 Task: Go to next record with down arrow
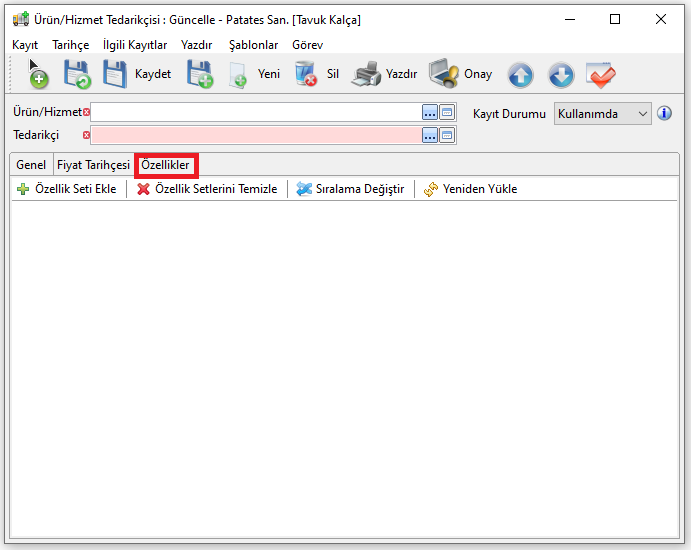tap(561, 75)
